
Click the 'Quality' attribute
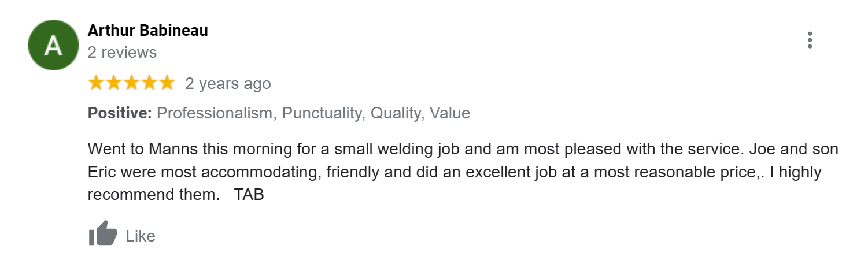click(x=396, y=113)
